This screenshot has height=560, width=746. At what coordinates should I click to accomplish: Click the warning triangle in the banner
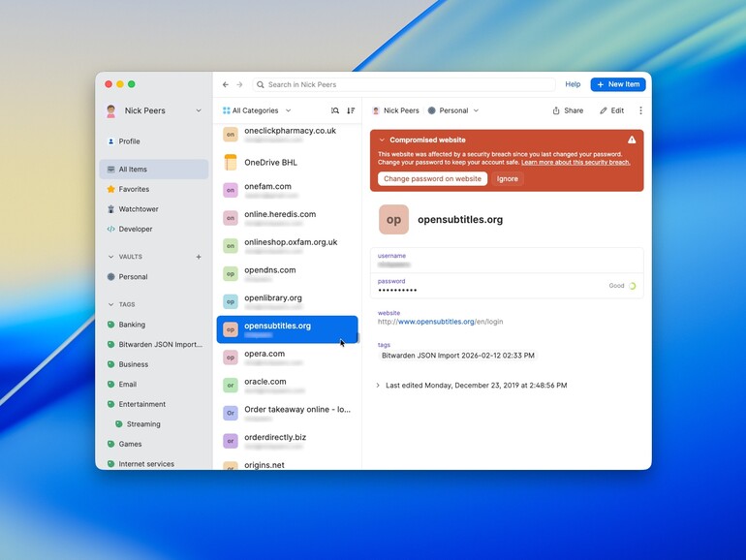coord(632,140)
